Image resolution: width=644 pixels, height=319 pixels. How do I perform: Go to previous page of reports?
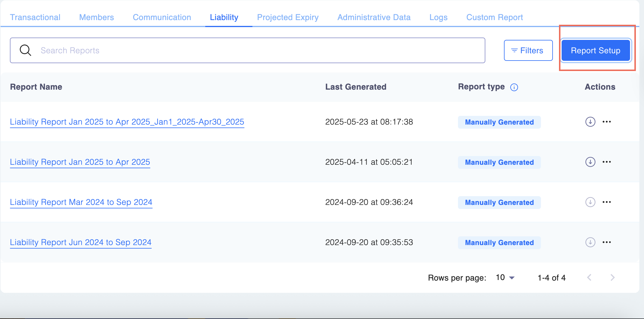click(x=589, y=278)
